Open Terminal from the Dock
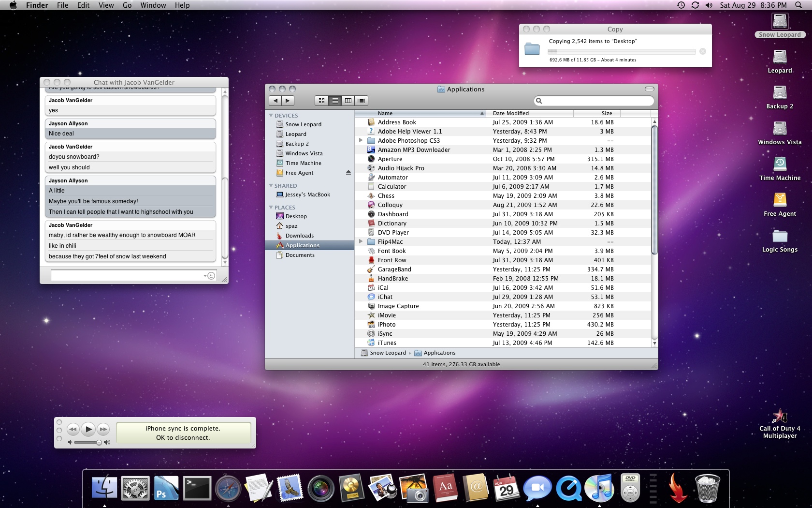 (197, 488)
